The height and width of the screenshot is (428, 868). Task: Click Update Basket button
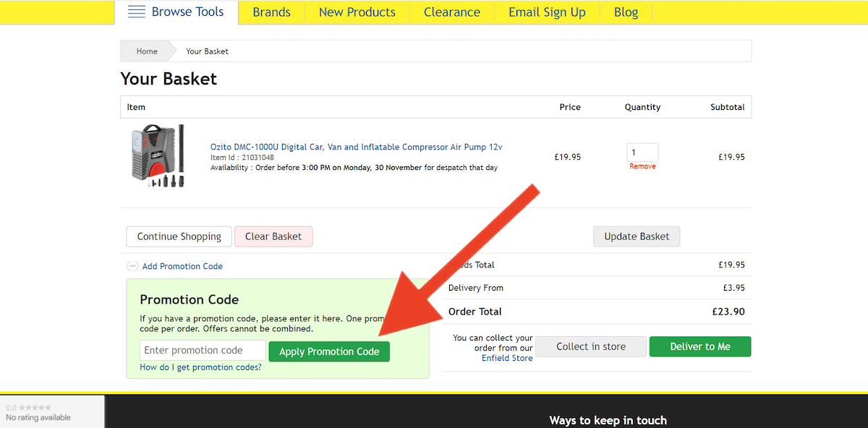click(x=637, y=236)
